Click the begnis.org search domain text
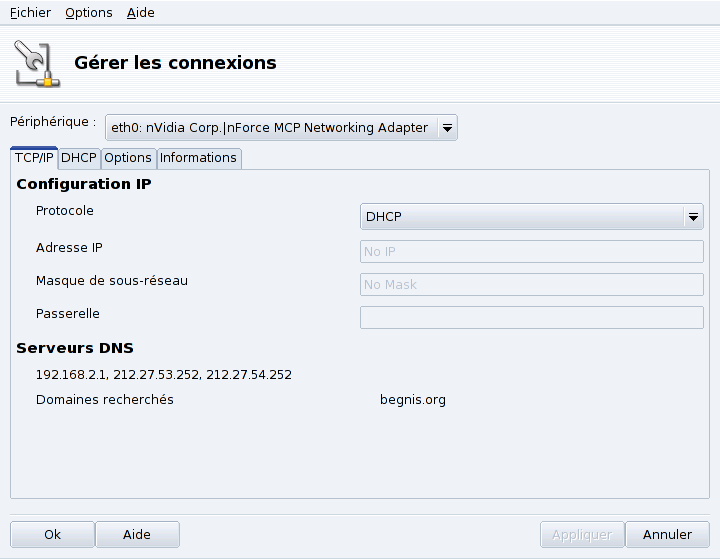The width and height of the screenshot is (720, 560). 413,400
